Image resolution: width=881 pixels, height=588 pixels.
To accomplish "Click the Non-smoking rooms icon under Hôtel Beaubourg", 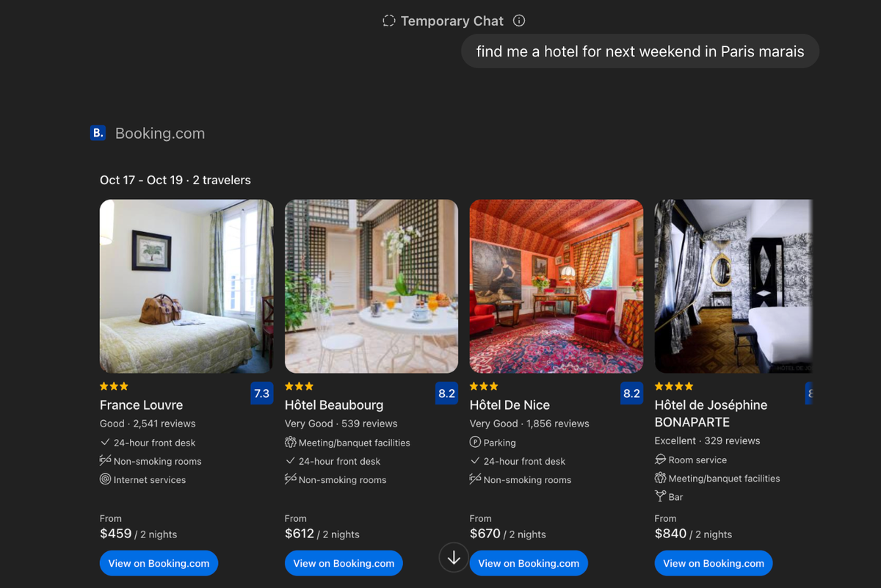I will click(x=289, y=479).
